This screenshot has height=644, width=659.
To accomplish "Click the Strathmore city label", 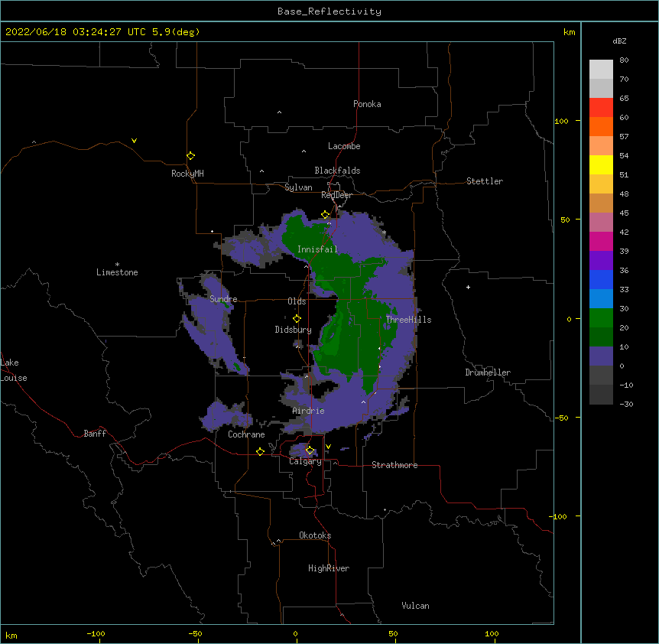I will 394,465.
